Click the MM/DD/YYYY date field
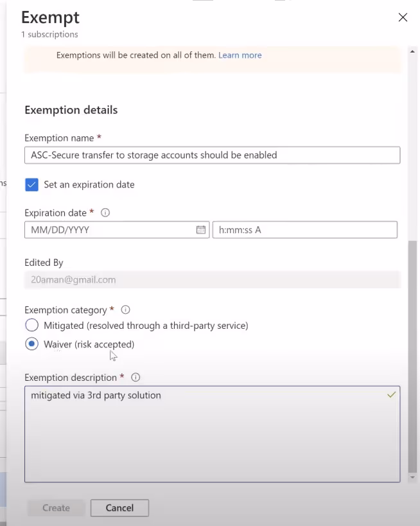Viewport: 420px width, 526px height. 117,230
